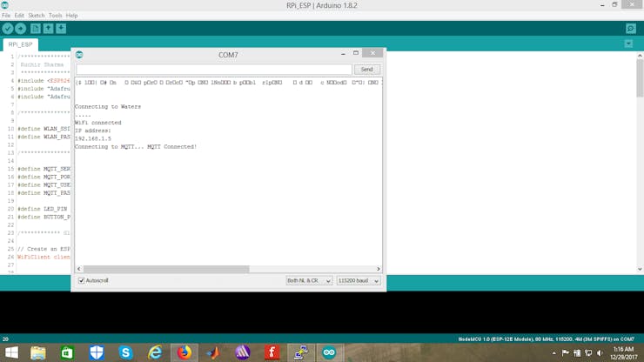
Task: Open the red 'f' Flash taskbar icon
Action: pos(272,352)
